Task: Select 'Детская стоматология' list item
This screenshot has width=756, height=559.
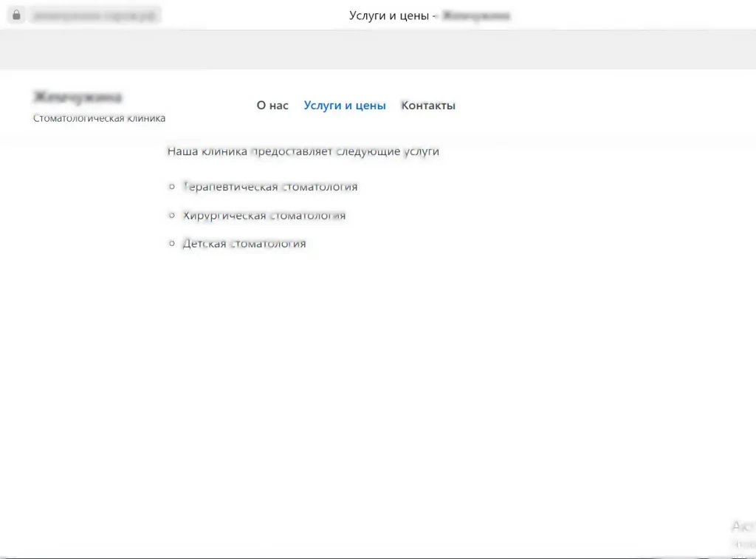Action: click(x=244, y=244)
